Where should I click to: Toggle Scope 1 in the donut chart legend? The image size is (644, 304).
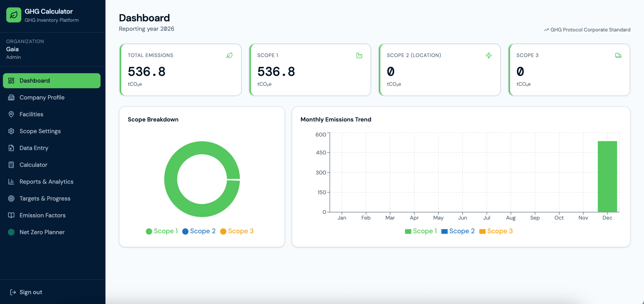[162, 231]
